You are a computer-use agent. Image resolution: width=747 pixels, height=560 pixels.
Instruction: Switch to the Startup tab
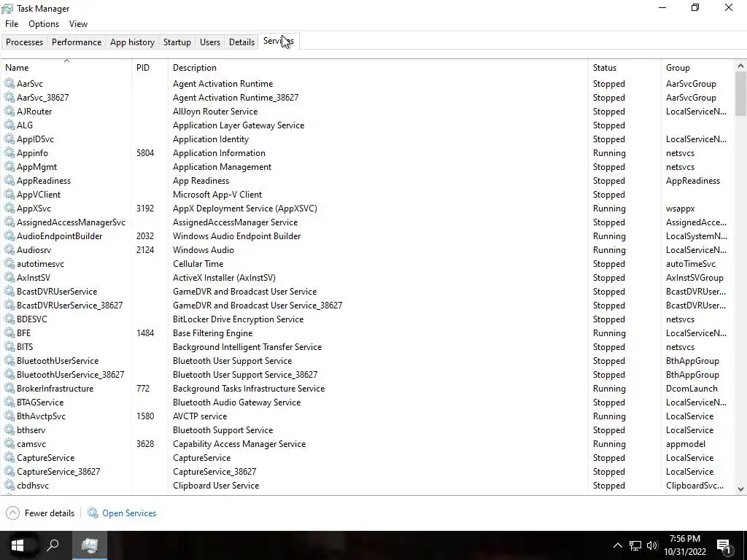click(177, 42)
